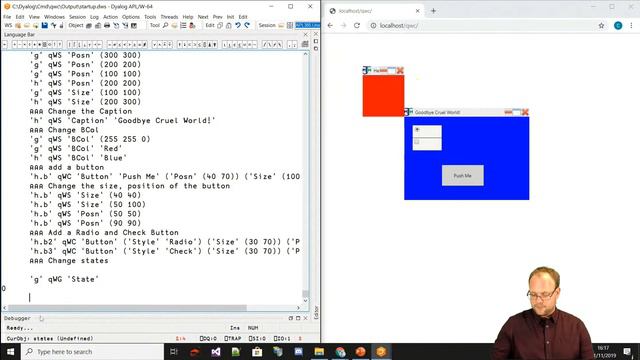Image resolution: width=640 pixels, height=360 pixels.
Task: Click the Windows Start button
Action: click(x=10, y=351)
